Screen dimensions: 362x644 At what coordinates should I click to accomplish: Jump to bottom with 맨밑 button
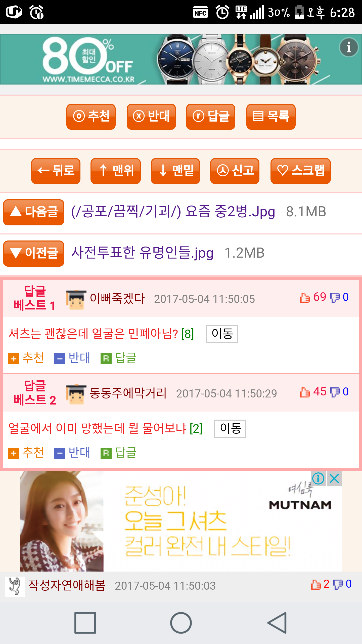click(175, 171)
